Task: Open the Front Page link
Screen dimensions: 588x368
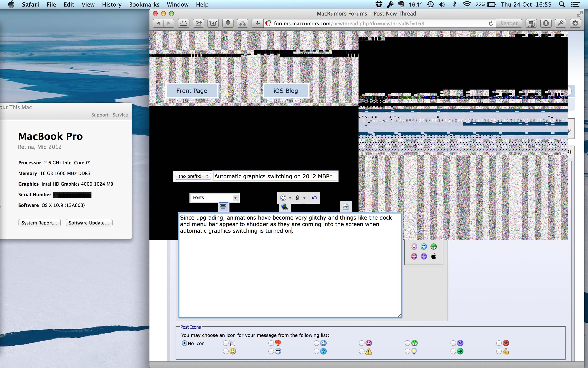Action: (x=192, y=91)
